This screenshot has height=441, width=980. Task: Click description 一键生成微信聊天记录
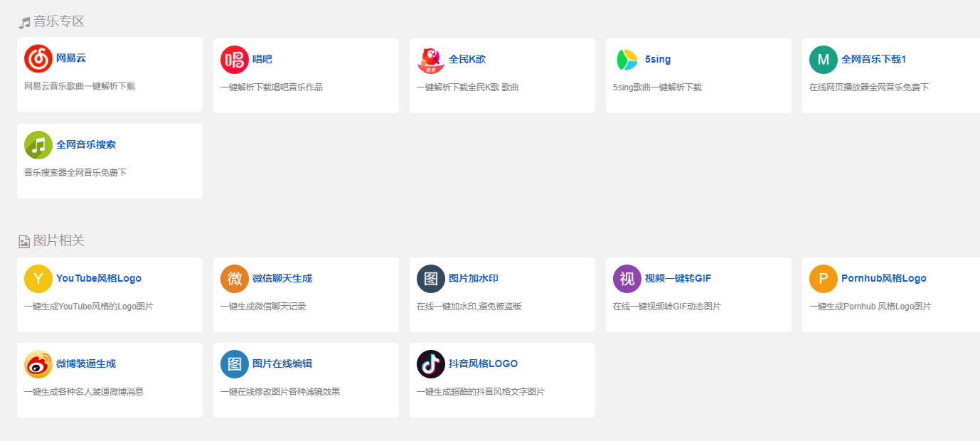click(263, 307)
